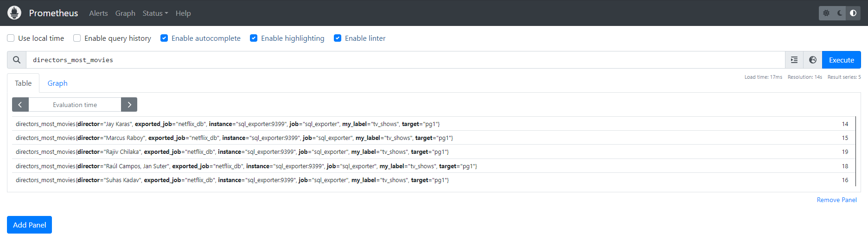Image resolution: width=868 pixels, height=247 pixels.
Task: Select the Table tab
Action: pos(23,83)
